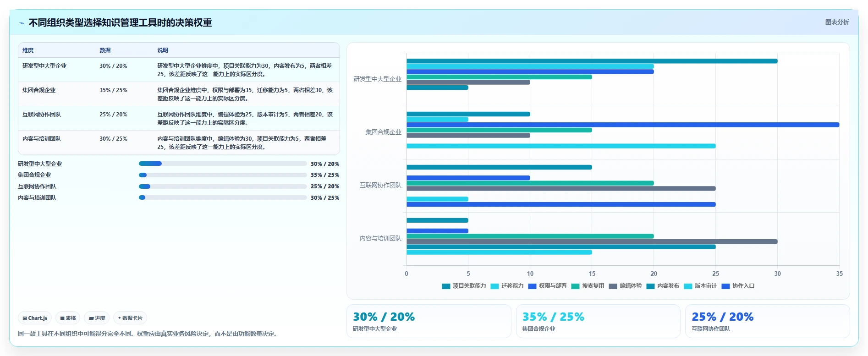This screenshot has width=868, height=356.
Task: Click the longest blue bar for 集团合规企业
Action: 623,125
